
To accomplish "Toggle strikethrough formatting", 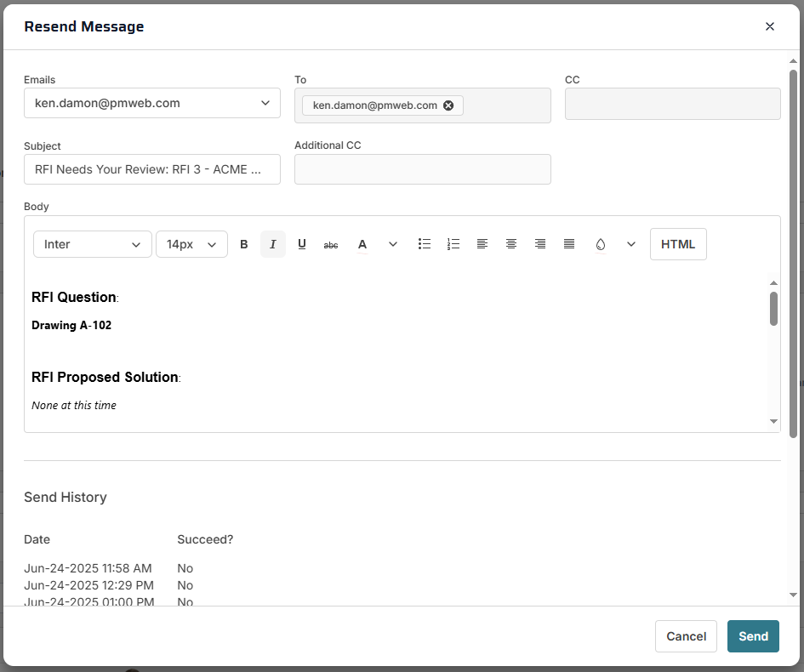I will pyautogui.click(x=331, y=244).
